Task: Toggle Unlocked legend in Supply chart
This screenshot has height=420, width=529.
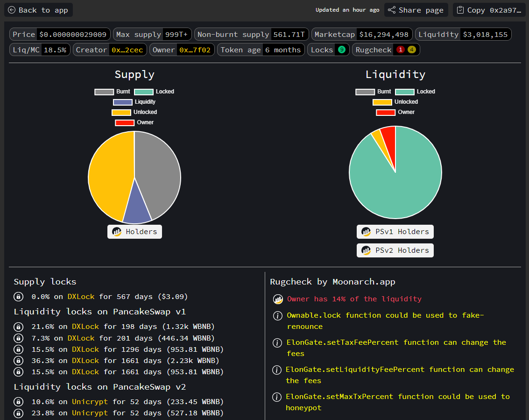Action: (x=134, y=112)
